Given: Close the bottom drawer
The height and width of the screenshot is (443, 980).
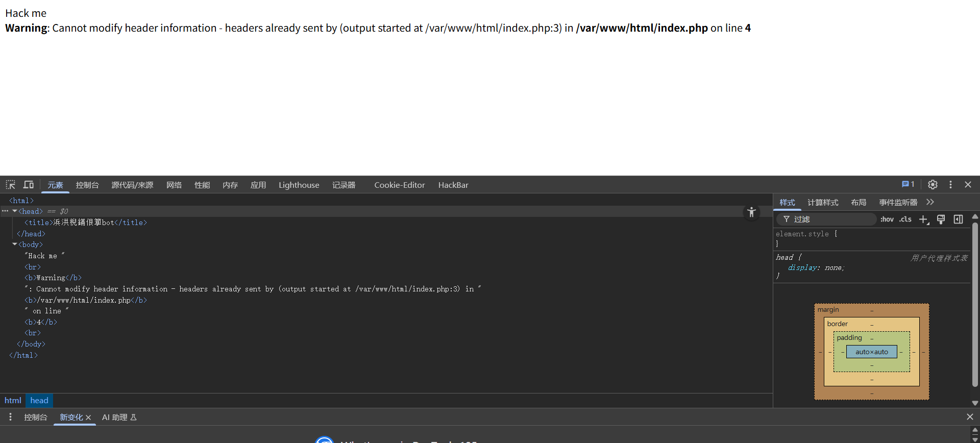Looking at the screenshot, I should coord(970,417).
